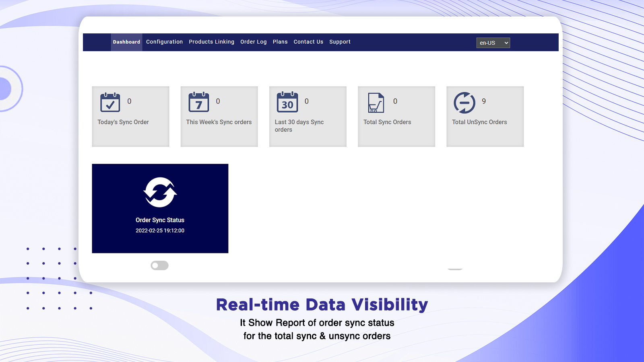Switch to the Configuration tab
This screenshot has width=644, height=362.
[164, 42]
